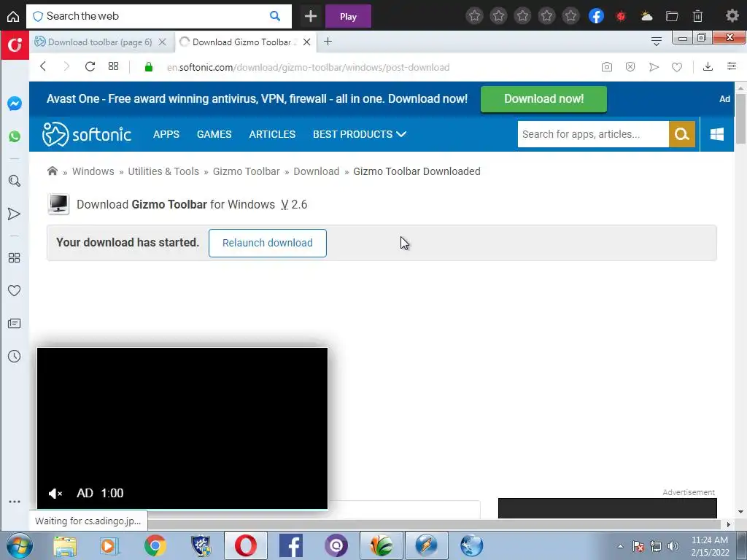Screen dimensions: 747x560
Task: Open taskbar clock showing 11:24 AM
Action: tap(710, 546)
